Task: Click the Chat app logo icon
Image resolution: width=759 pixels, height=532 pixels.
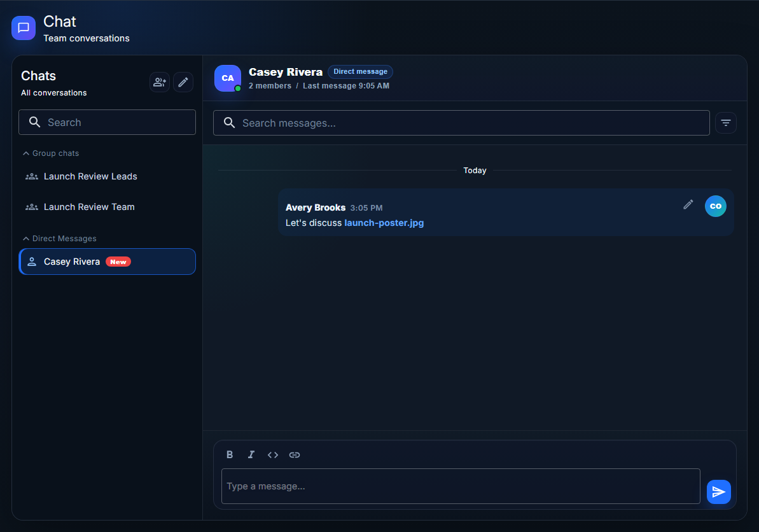Action: (24, 28)
